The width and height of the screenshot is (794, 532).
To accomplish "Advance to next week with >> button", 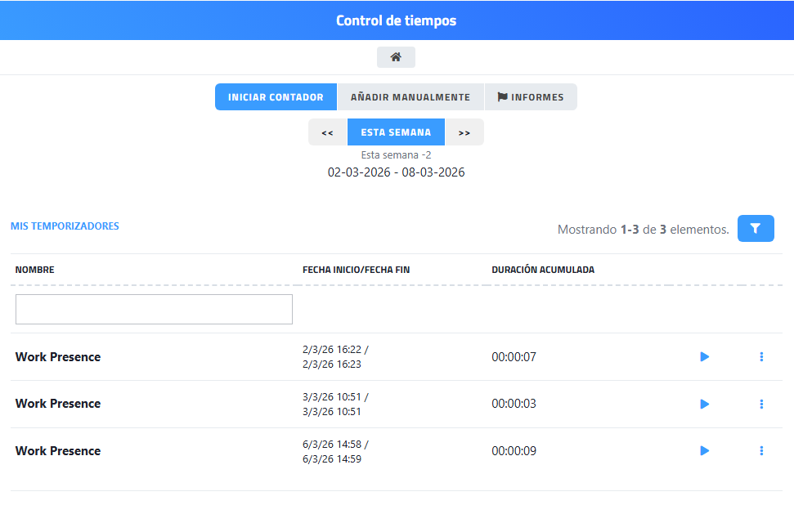I will pyautogui.click(x=464, y=132).
